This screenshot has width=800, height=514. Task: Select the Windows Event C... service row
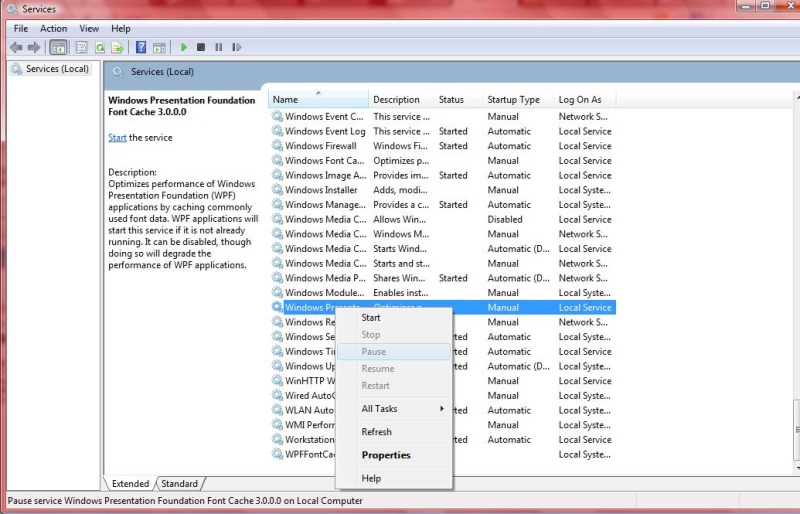[442, 116]
